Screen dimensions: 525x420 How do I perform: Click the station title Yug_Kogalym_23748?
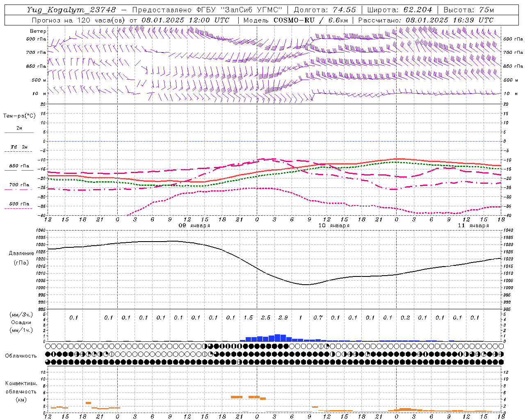coord(71,10)
